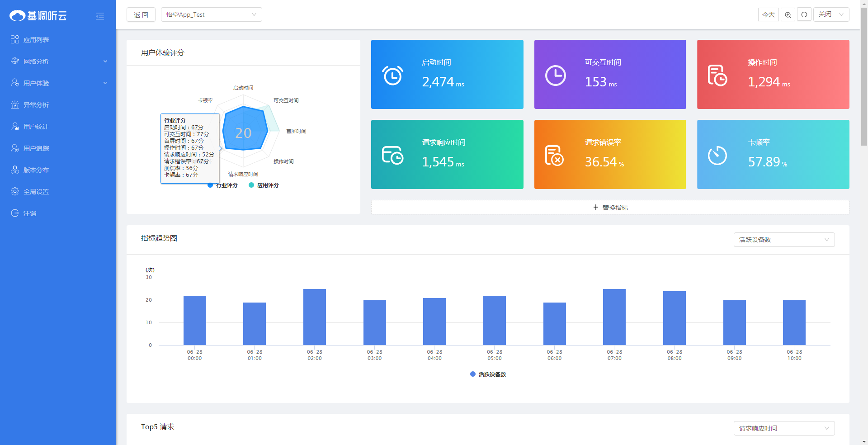This screenshot has height=445, width=868.
Task: Click the zoom magnifier icon in top toolbar
Action: [x=788, y=14]
